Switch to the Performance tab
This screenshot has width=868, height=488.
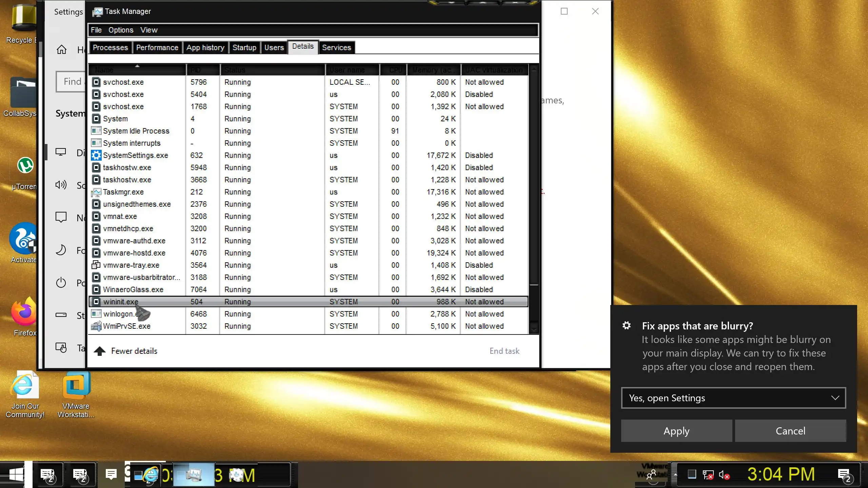(x=157, y=47)
